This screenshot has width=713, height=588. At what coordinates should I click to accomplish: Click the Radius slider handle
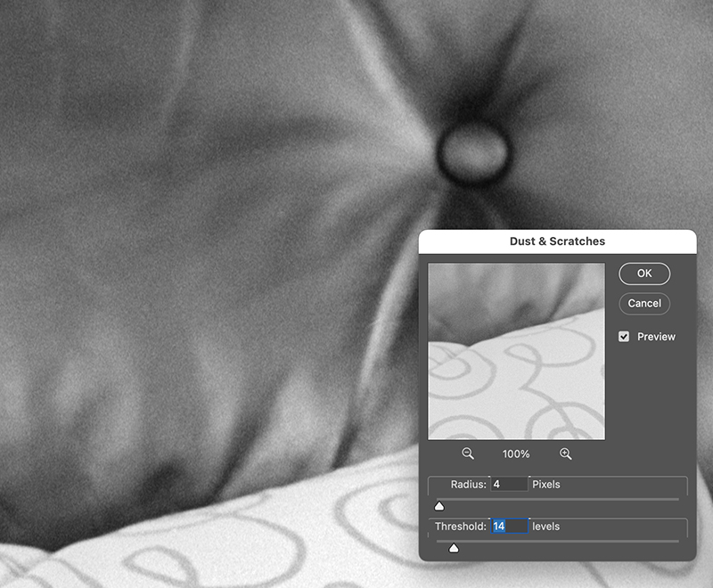[438, 505]
